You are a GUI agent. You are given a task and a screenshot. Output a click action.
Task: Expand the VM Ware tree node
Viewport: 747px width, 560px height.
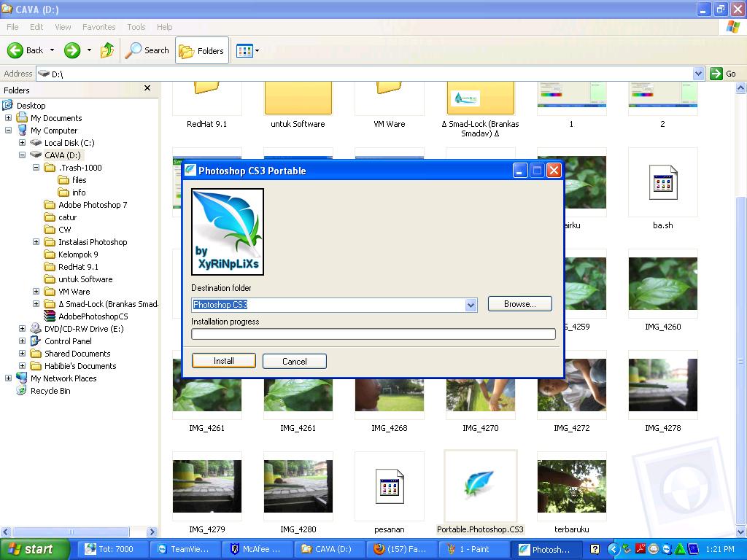[x=36, y=292]
